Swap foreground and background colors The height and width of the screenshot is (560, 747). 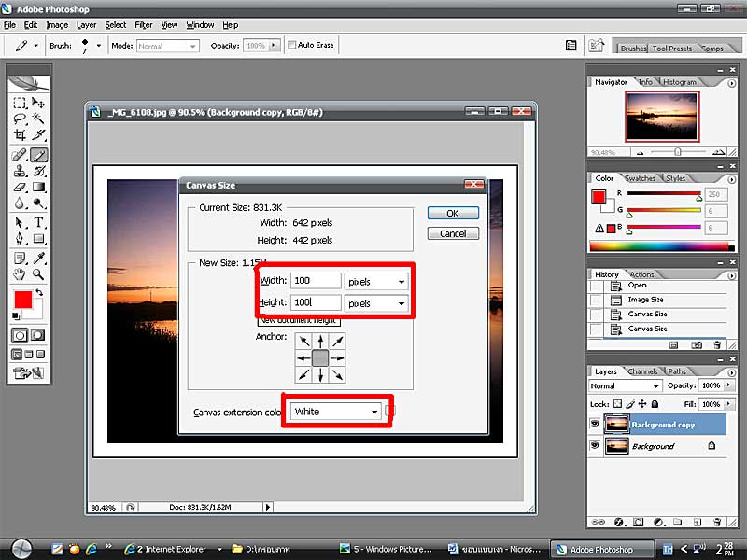pos(39,292)
